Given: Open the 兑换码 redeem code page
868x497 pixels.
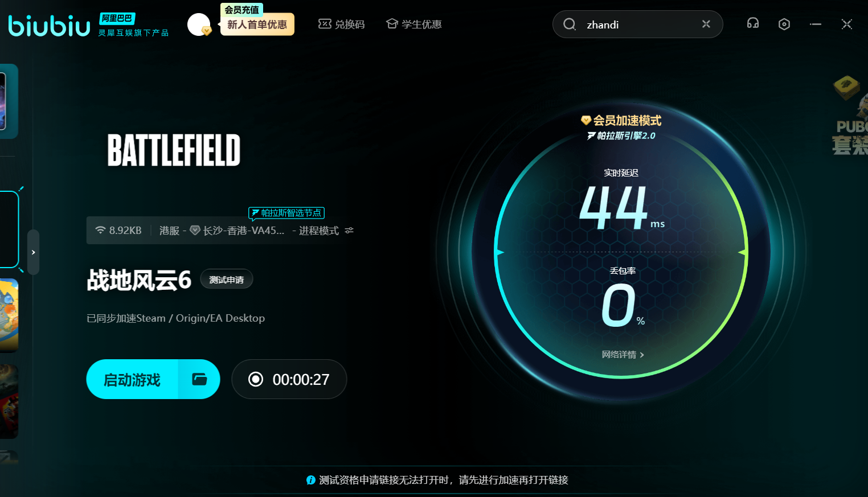Looking at the screenshot, I should [341, 24].
